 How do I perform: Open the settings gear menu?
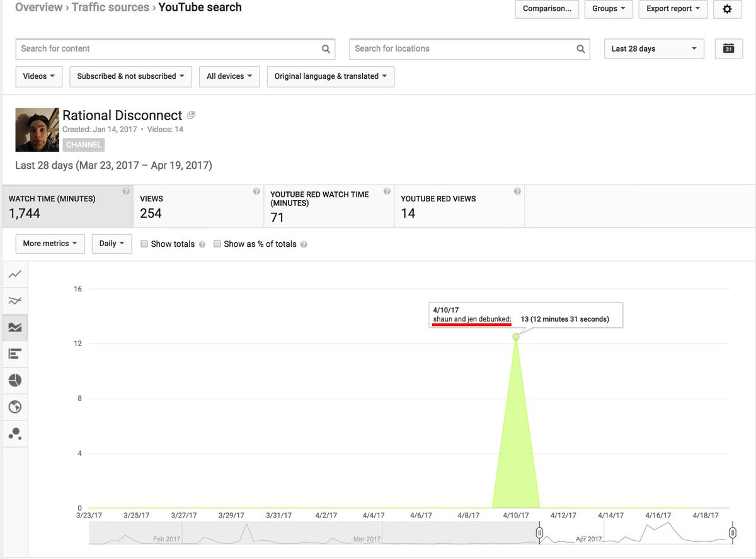(x=728, y=9)
